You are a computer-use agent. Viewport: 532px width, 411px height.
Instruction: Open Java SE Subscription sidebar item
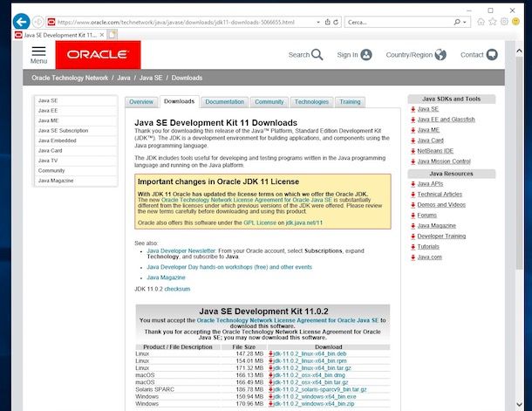(x=76, y=131)
